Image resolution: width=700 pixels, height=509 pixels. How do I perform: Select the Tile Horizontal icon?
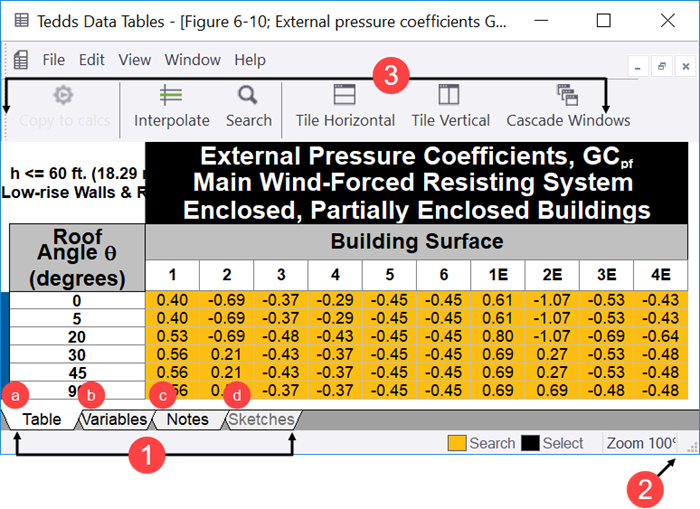(x=345, y=94)
